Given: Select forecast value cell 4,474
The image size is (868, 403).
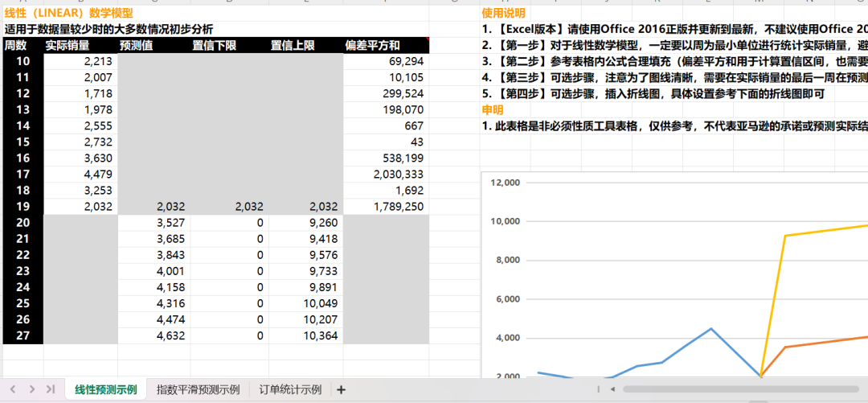Looking at the screenshot, I should [154, 319].
